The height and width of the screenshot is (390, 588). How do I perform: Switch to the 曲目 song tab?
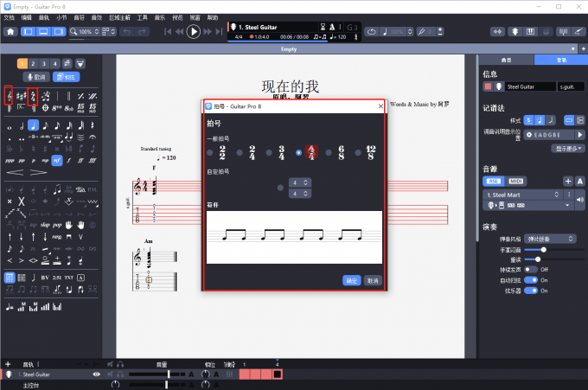[x=506, y=60]
